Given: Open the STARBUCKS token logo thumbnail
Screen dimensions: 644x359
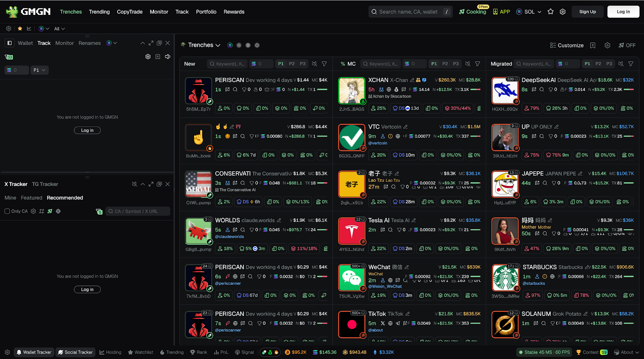Looking at the screenshot, I should click(505, 278).
